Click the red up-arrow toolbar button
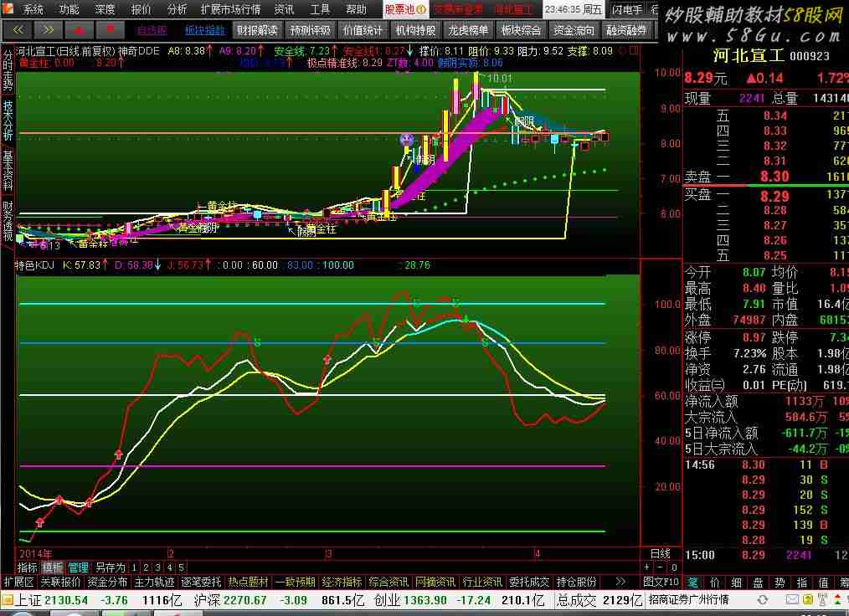The height and width of the screenshot is (616, 849). (x=79, y=30)
